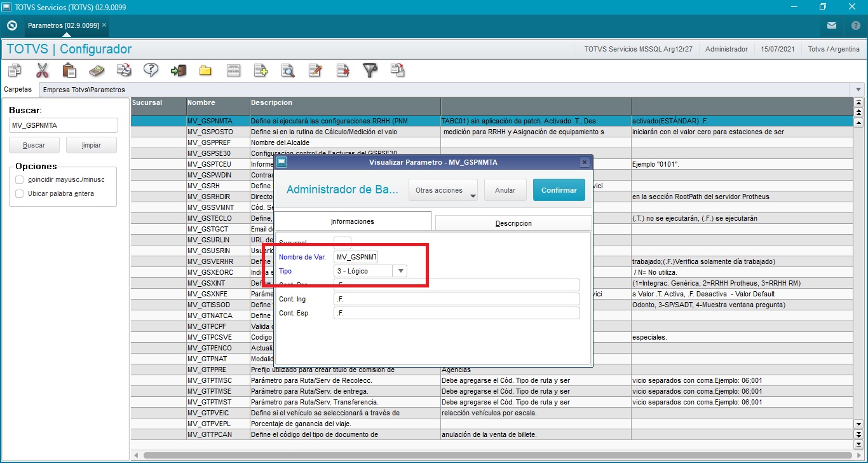Screen dimensions: 868x463
Task: Close the Parametros [02.9.0099] tab
Action: pyautogui.click(x=104, y=25)
